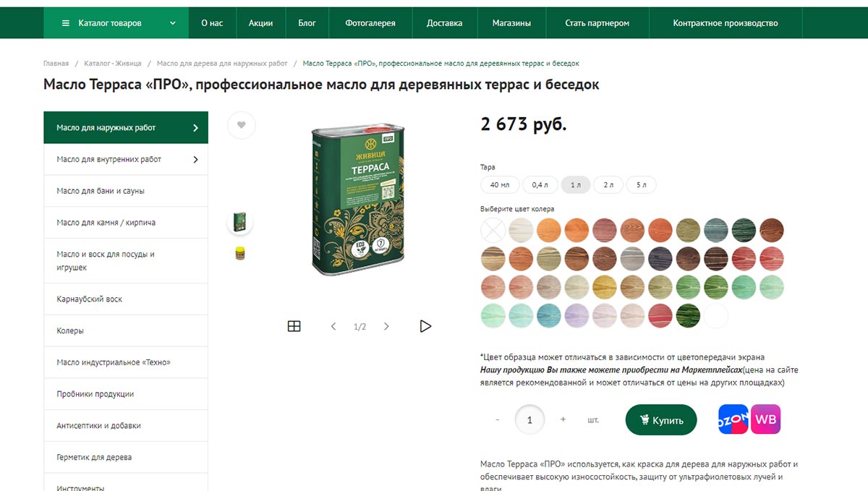Click the price 2 673 руб.
Image resolution: width=868 pixels, height=491 pixels.
coord(524,124)
